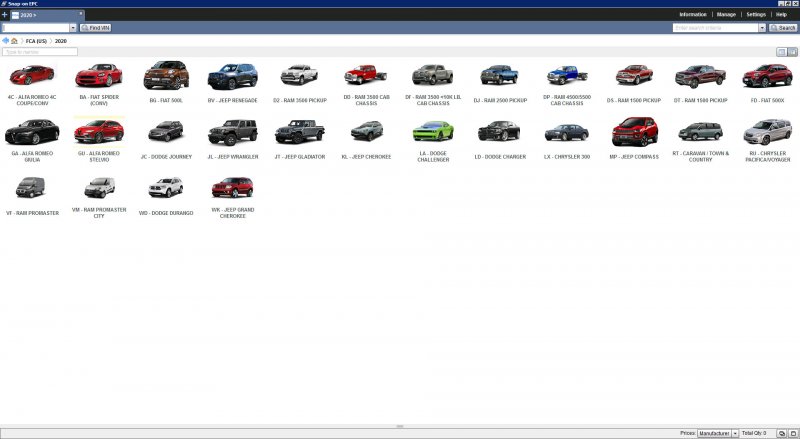The image size is (800, 439).
Task: Open the 4C Alfa Romeo 4C Coupe/Conv model
Action: click(32, 83)
